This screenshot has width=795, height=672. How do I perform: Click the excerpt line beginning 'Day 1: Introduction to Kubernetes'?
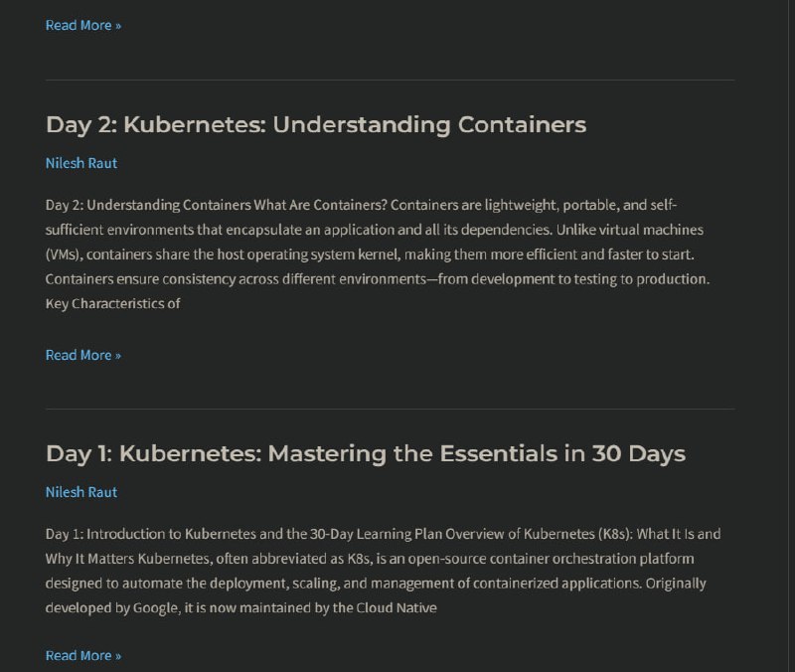point(384,534)
